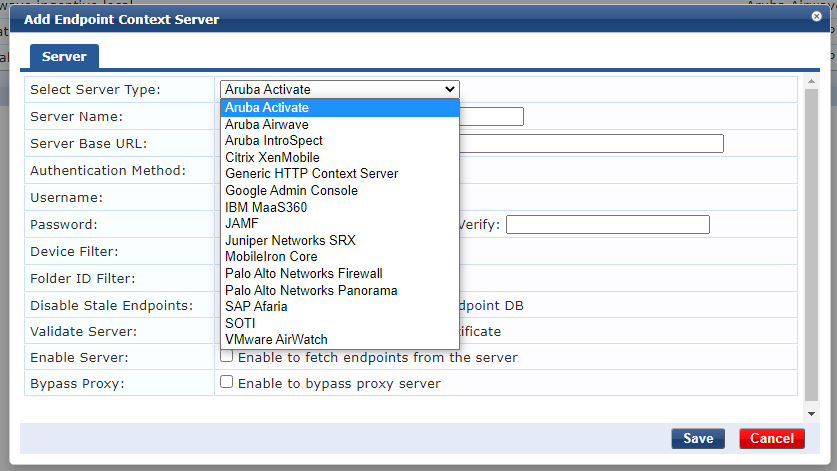Focus the Verify password field

[x=607, y=224]
